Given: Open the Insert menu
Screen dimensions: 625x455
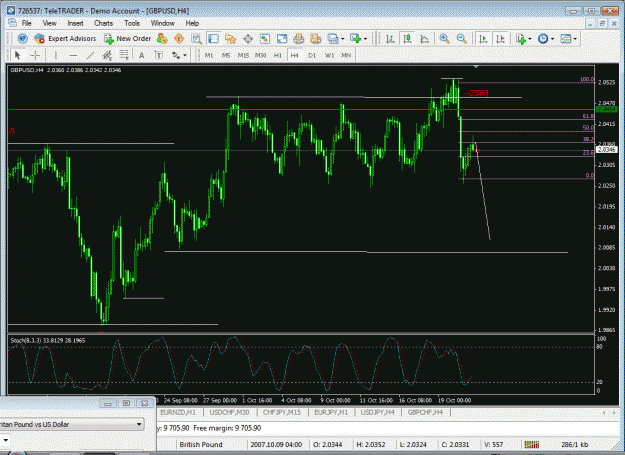Looking at the screenshot, I should tap(75, 23).
